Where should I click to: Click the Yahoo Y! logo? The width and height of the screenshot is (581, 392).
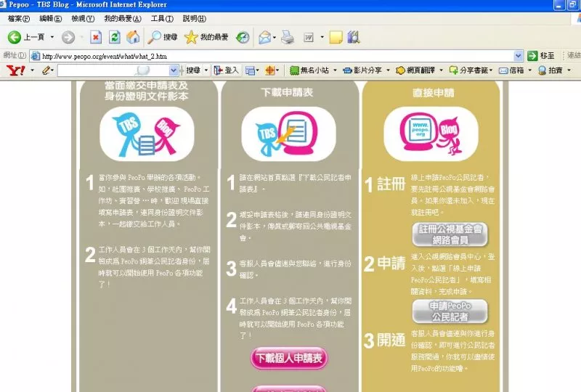[x=16, y=70]
